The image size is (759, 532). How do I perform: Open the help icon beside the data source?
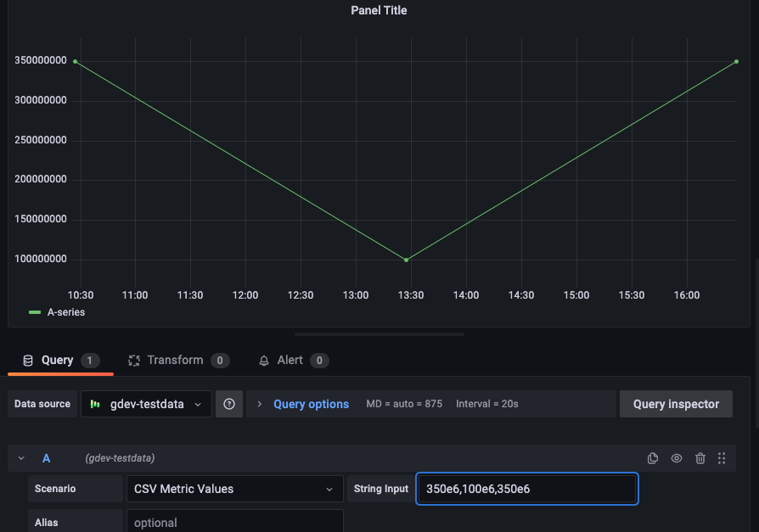[228, 404]
